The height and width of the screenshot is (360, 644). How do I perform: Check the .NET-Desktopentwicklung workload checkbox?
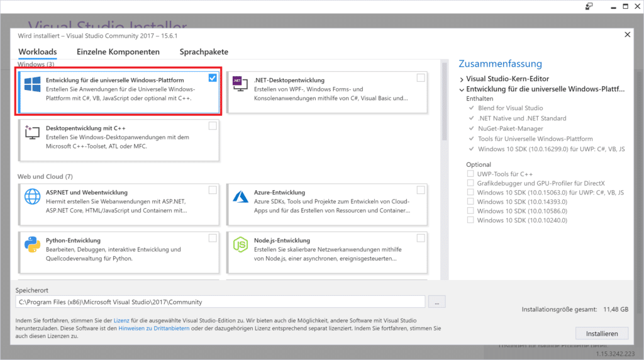[x=421, y=77]
